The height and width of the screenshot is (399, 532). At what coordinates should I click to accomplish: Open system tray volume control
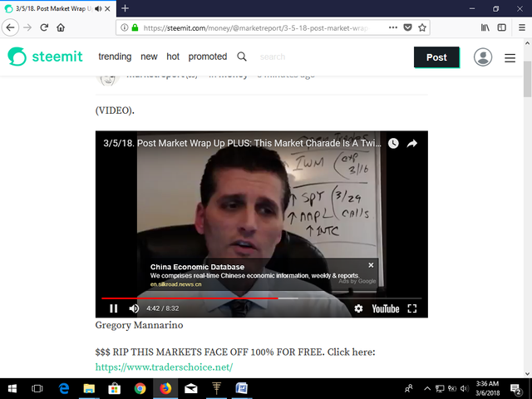point(465,389)
